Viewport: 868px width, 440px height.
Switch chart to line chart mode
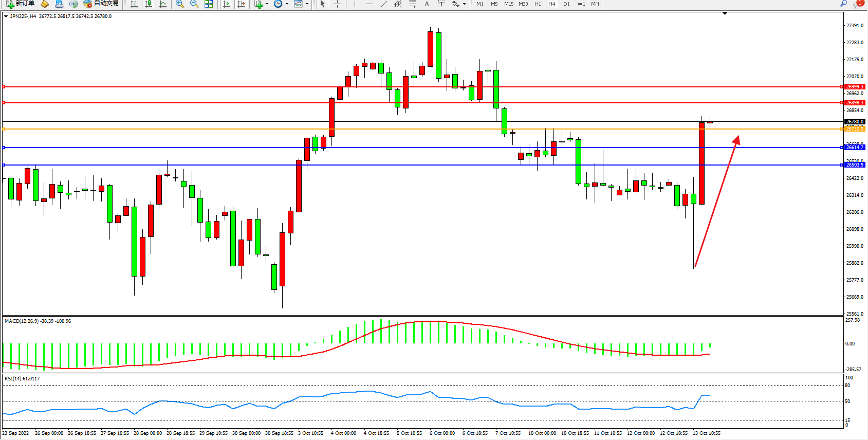tap(163, 4)
